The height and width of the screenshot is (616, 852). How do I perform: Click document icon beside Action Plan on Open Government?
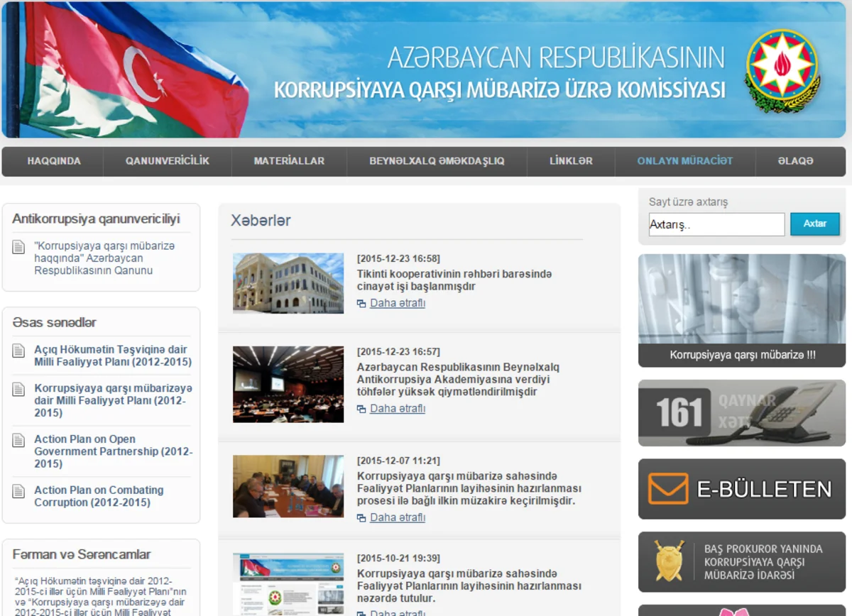coord(19,441)
